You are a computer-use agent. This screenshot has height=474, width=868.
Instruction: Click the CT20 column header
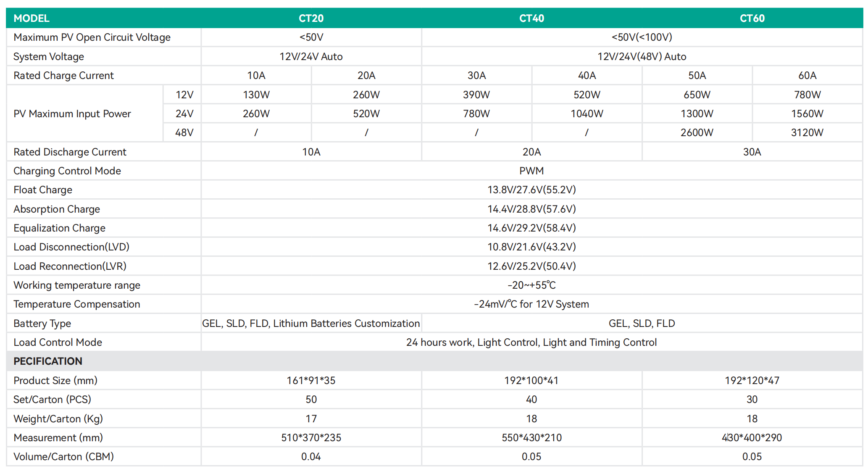(x=311, y=18)
